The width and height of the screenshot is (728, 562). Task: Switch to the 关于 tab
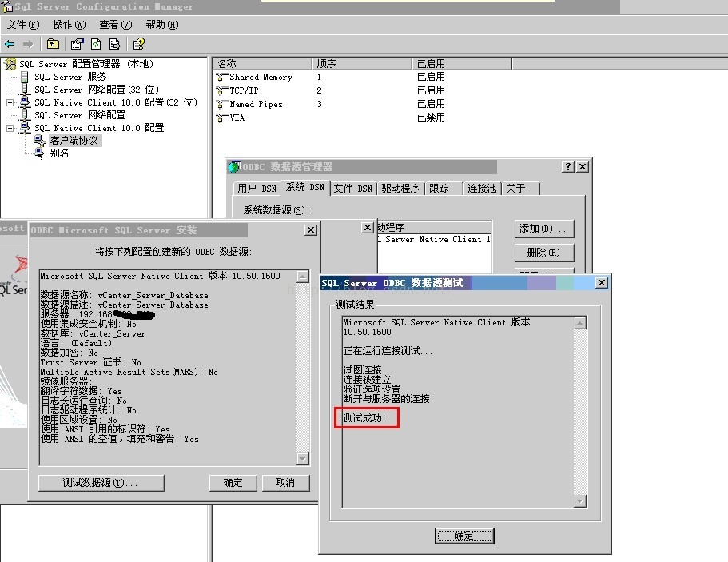520,189
